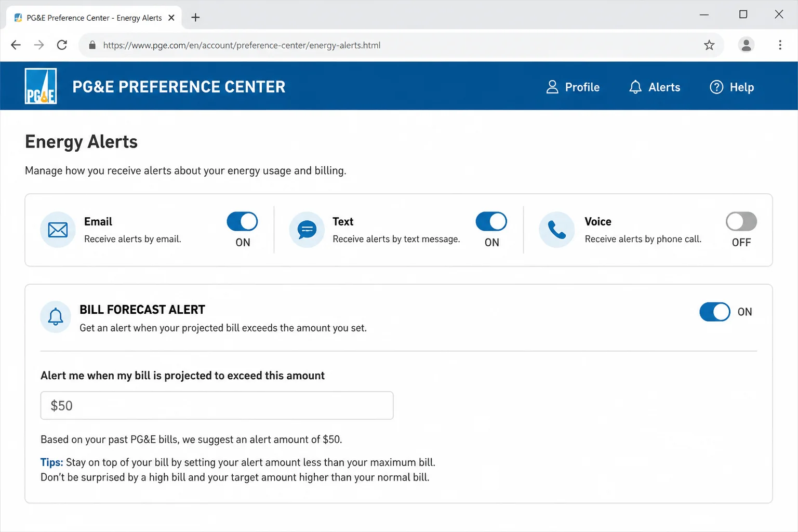Image resolution: width=798 pixels, height=532 pixels.
Task: Click the Bill Forecast Alert bell icon
Action: 56,316
